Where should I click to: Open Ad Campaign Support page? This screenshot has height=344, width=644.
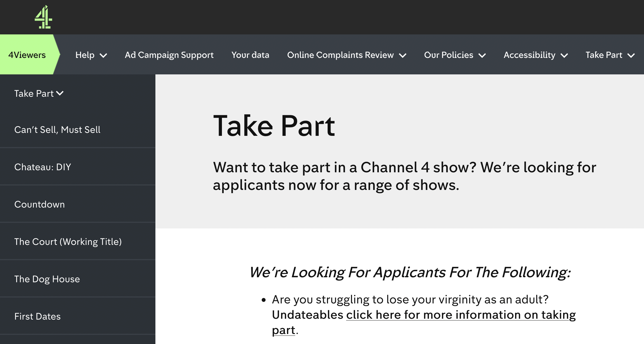pyautogui.click(x=169, y=55)
